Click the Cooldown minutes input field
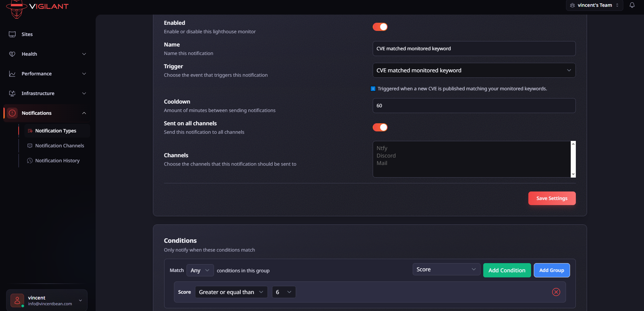The width and height of the screenshot is (644, 311). tap(473, 106)
